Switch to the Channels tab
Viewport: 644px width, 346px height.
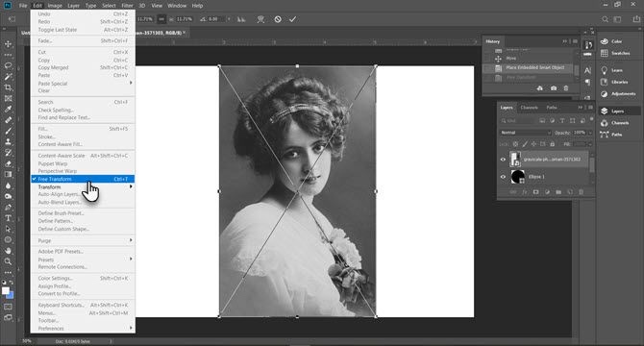pos(529,108)
